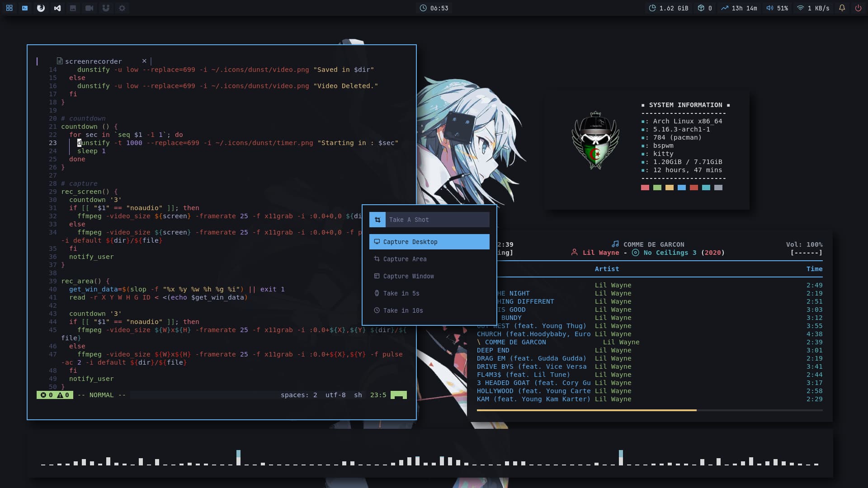
Task: Click the Take A Shot search field
Action: click(436, 220)
